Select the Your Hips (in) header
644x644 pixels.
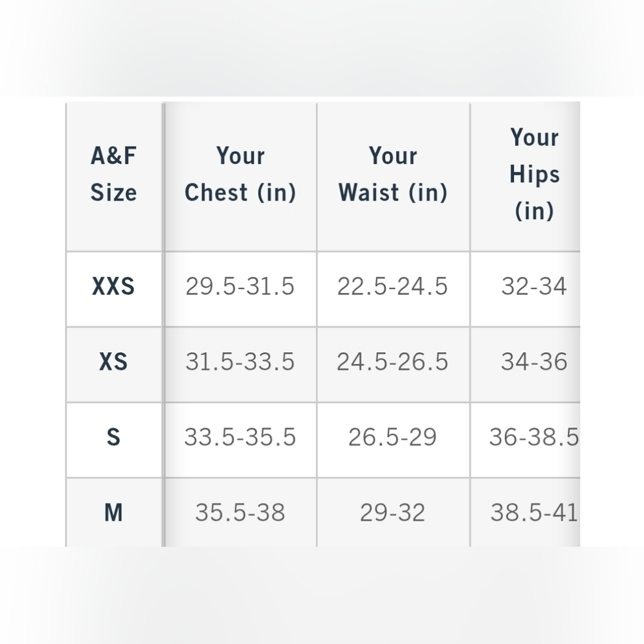pos(534,174)
